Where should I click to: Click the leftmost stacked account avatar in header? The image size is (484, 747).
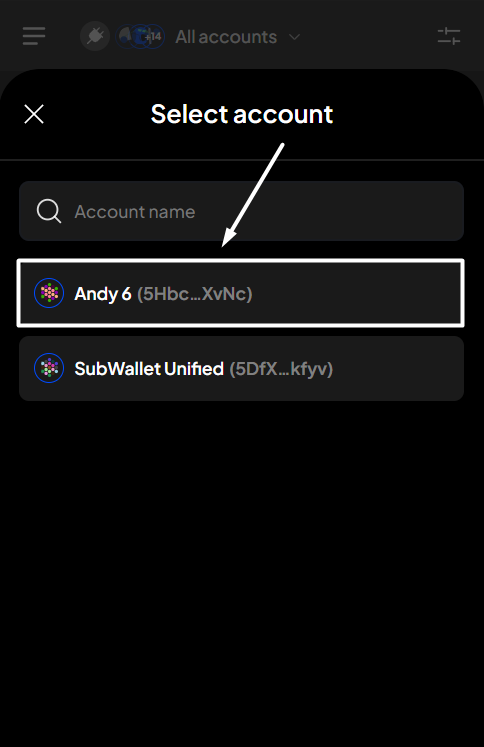125,37
